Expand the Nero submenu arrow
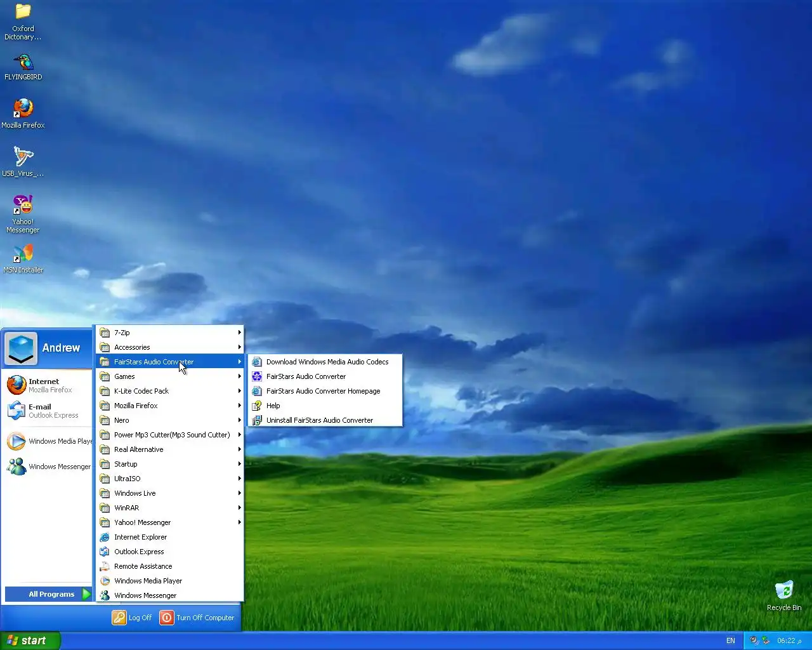The image size is (812, 650). 239,420
